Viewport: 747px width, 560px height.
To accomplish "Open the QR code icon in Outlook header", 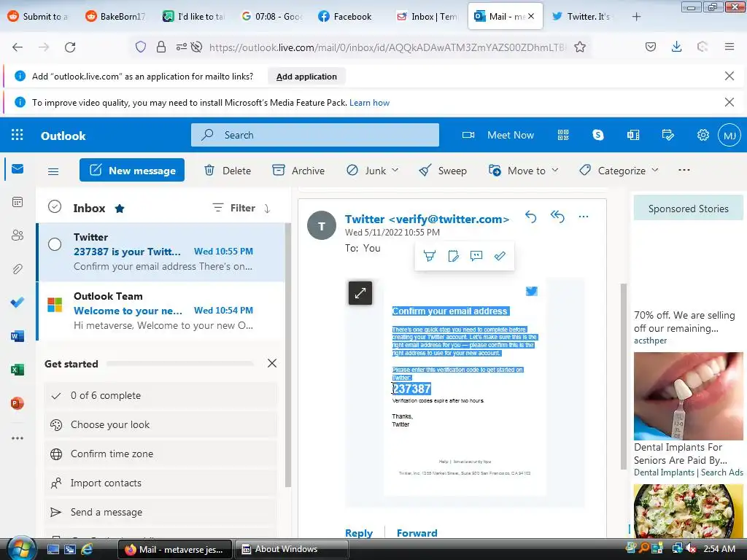I will pos(563,135).
